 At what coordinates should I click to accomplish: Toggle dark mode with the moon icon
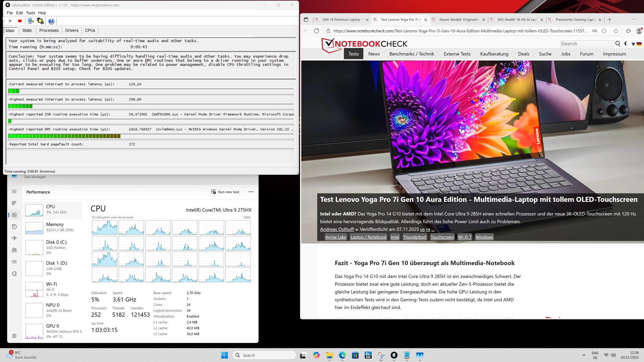[626, 44]
